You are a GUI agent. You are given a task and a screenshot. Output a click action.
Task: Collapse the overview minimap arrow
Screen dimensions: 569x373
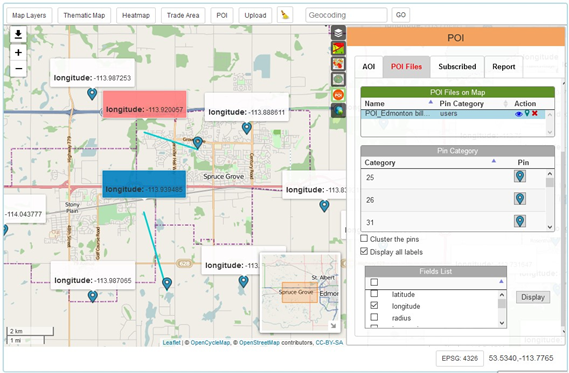[333, 325]
